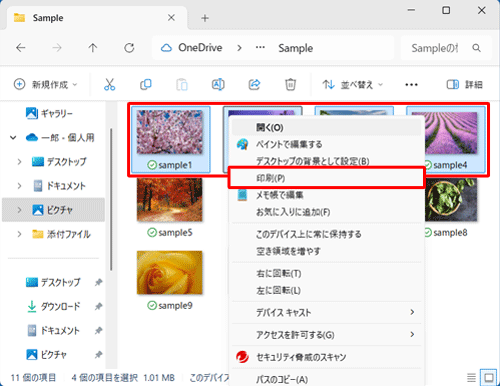This screenshot has width=500, height=386.
Task: Choose デスクトップの背景として設定(B)
Action: pyautogui.click(x=327, y=161)
